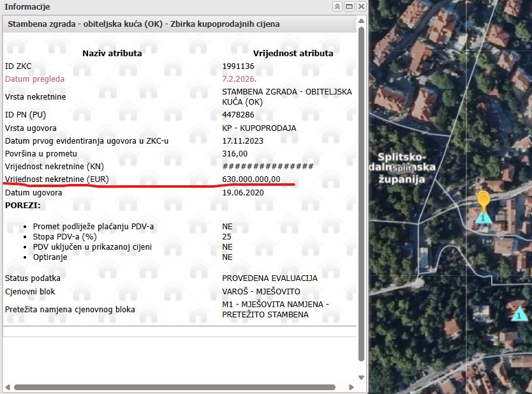The height and width of the screenshot is (394, 532).
Task: Click the left arrow of horizontal scrollbar
Action: (x=6, y=387)
